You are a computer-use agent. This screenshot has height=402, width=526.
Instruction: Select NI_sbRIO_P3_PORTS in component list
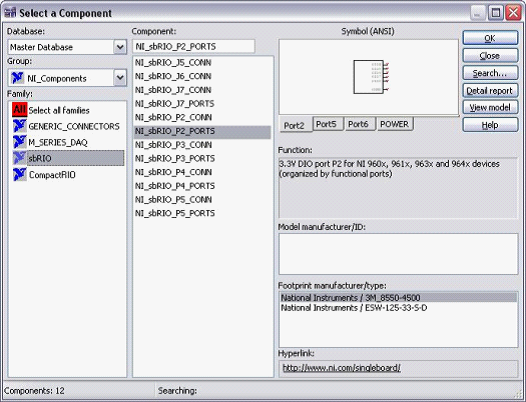click(175, 158)
